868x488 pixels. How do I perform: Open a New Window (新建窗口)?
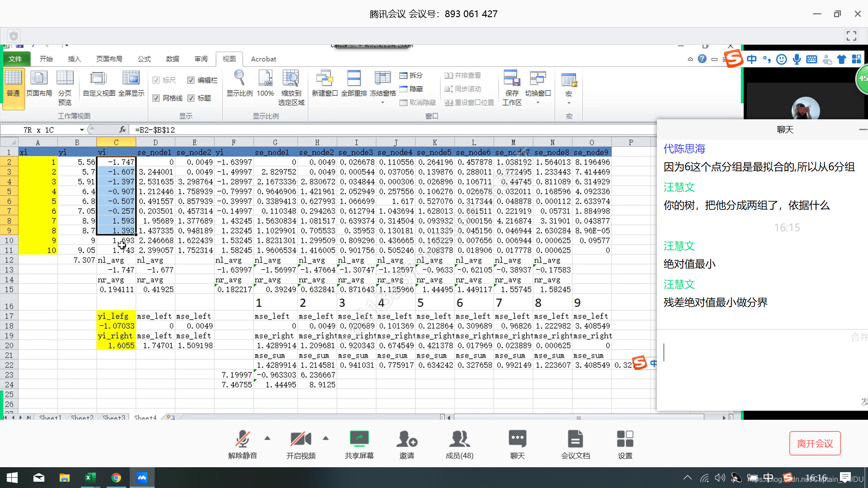325,84
